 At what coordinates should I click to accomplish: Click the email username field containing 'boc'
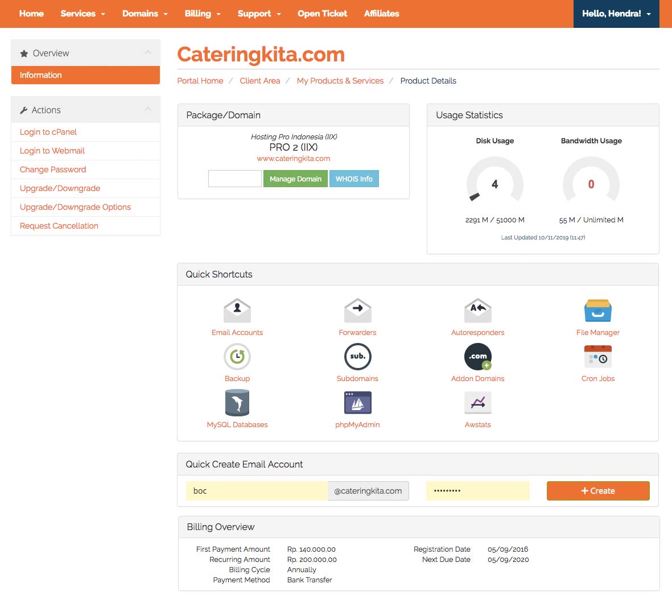257,491
